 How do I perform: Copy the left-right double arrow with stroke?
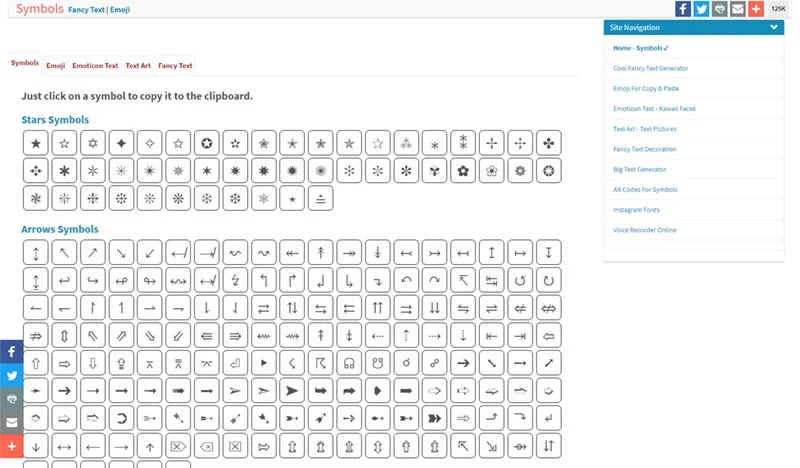coord(549,308)
